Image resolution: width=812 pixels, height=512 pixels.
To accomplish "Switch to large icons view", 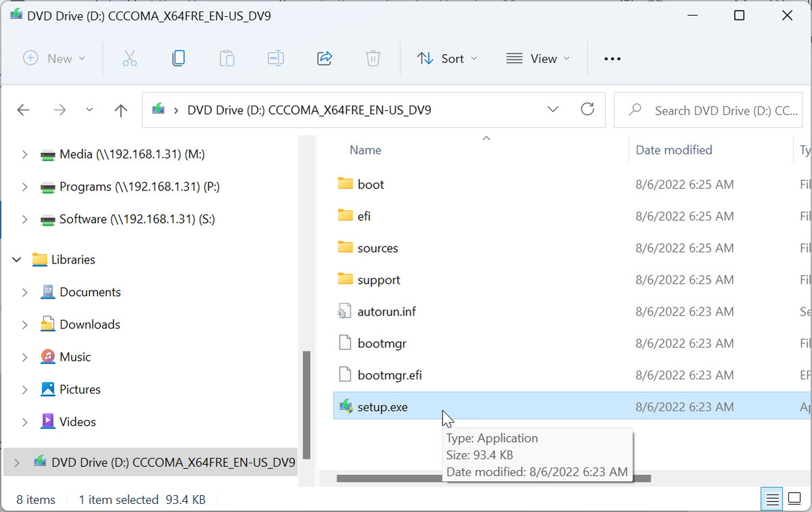I will 794,498.
